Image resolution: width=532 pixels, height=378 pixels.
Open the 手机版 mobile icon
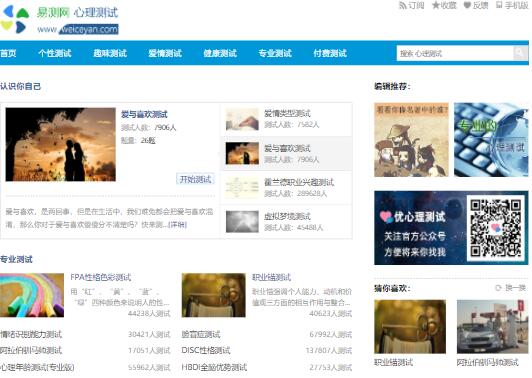tap(499, 5)
